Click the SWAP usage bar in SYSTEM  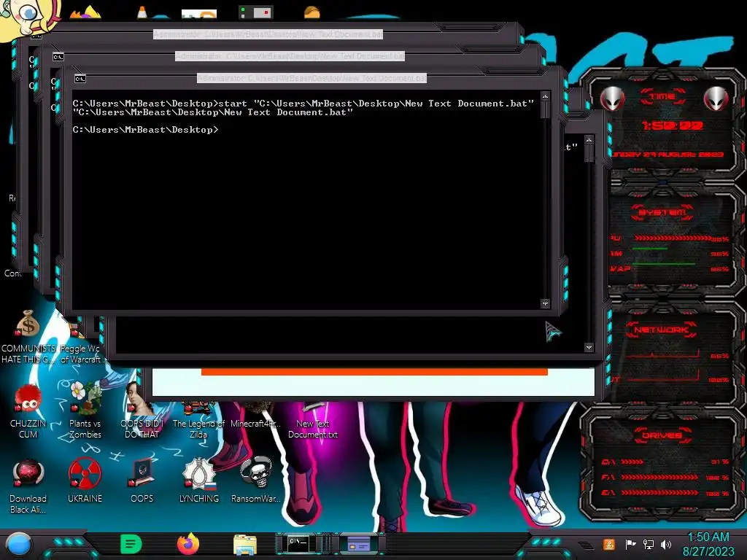click(x=665, y=264)
